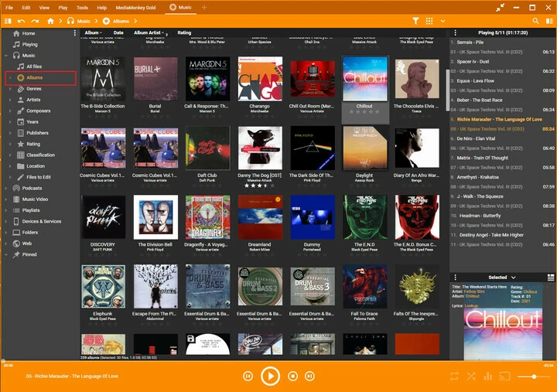Click the Folders monitor icon
Screen dimensions: 557x392
click(16, 232)
